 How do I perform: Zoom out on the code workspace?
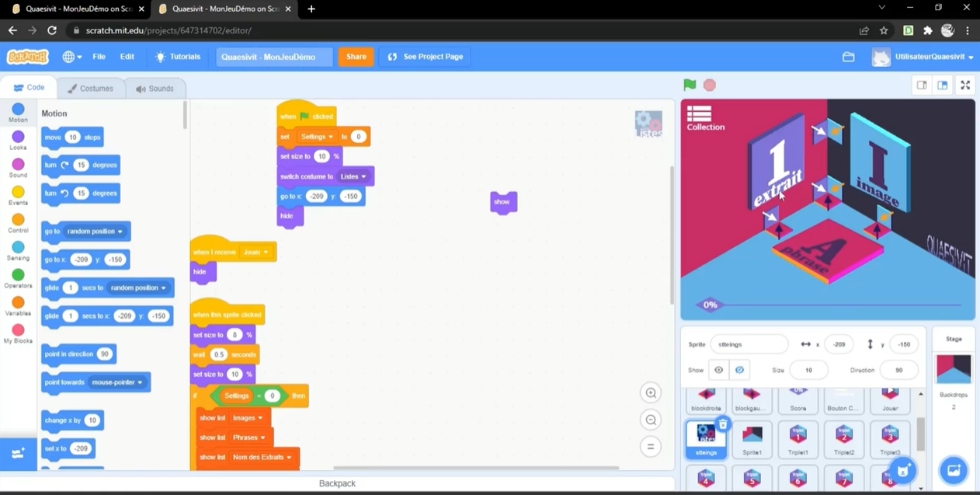[x=651, y=420]
